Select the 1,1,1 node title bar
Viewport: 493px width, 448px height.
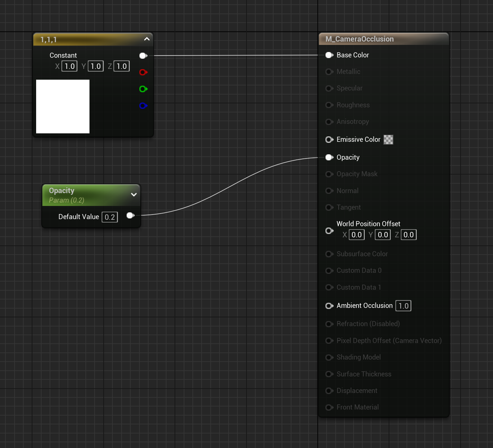point(93,39)
